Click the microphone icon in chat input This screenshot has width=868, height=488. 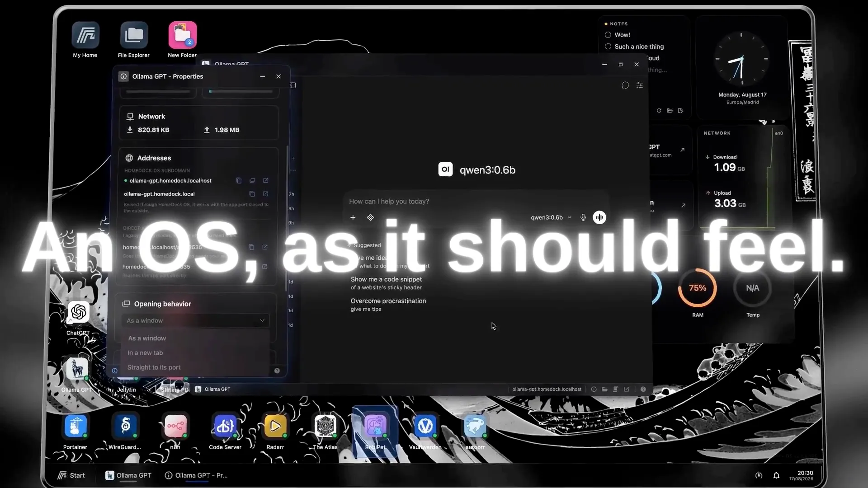click(583, 217)
